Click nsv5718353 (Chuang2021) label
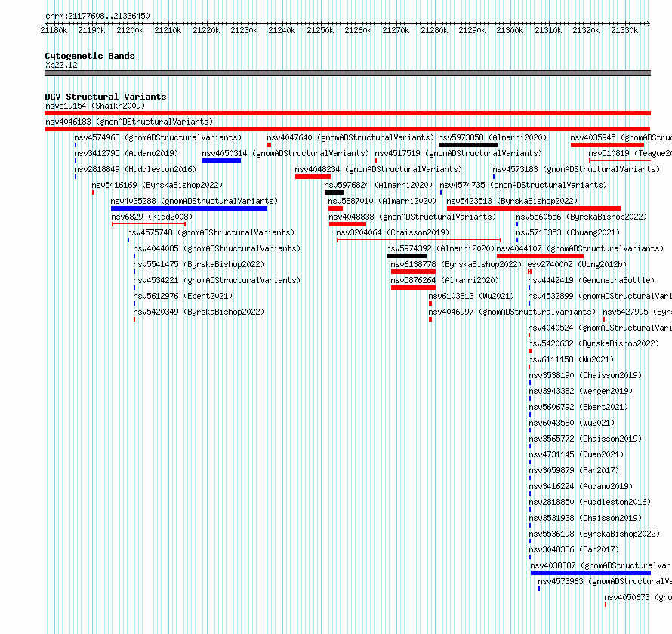This screenshot has width=672, height=634. tap(568, 232)
